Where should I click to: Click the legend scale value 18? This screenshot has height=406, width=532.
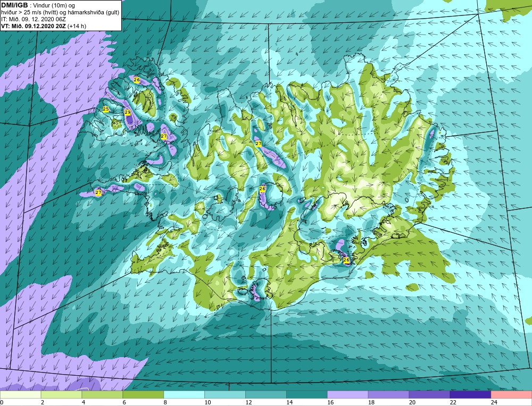pyautogui.click(x=371, y=402)
